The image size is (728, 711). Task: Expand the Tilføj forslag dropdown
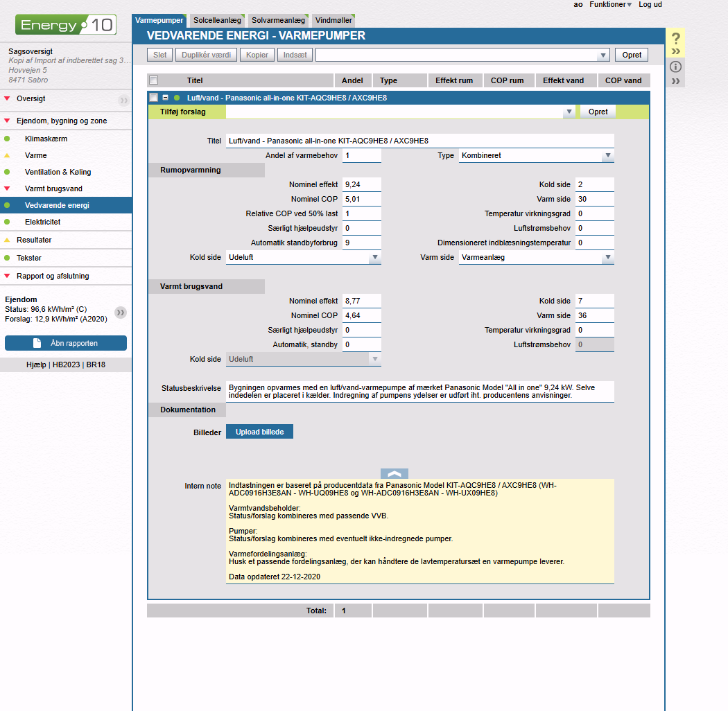tap(569, 112)
